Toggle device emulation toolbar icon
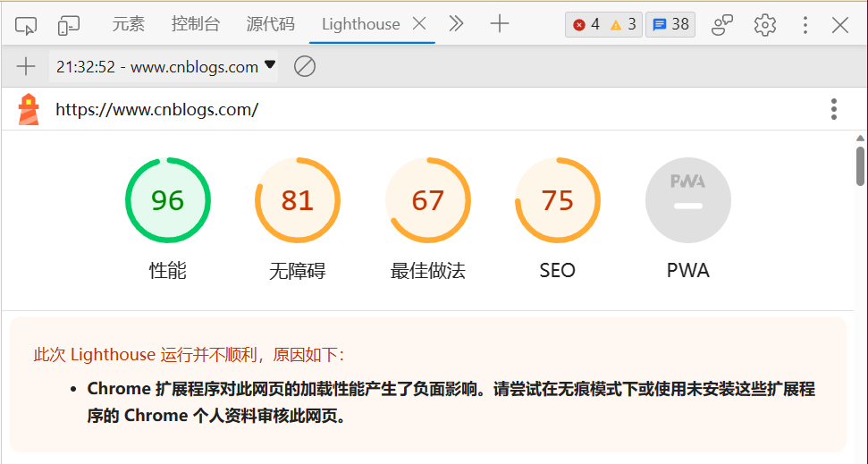This screenshot has height=464, width=868. 69,25
